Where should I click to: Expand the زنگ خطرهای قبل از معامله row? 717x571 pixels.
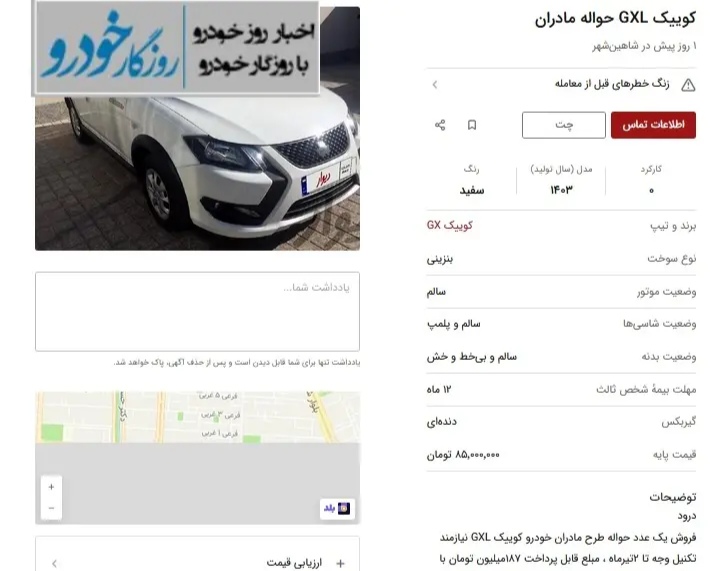pos(562,85)
